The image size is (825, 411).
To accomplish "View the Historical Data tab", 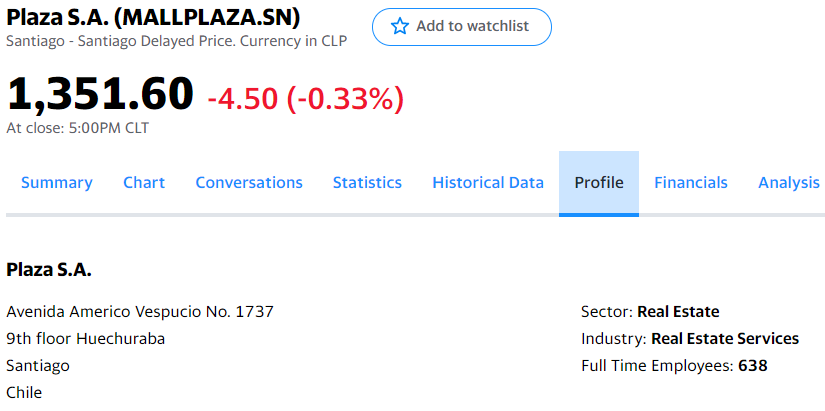I will pyautogui.click(x=488, y=183).
